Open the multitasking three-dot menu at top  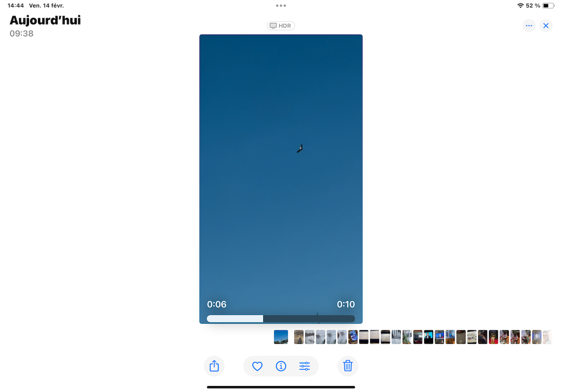point(281,6)
